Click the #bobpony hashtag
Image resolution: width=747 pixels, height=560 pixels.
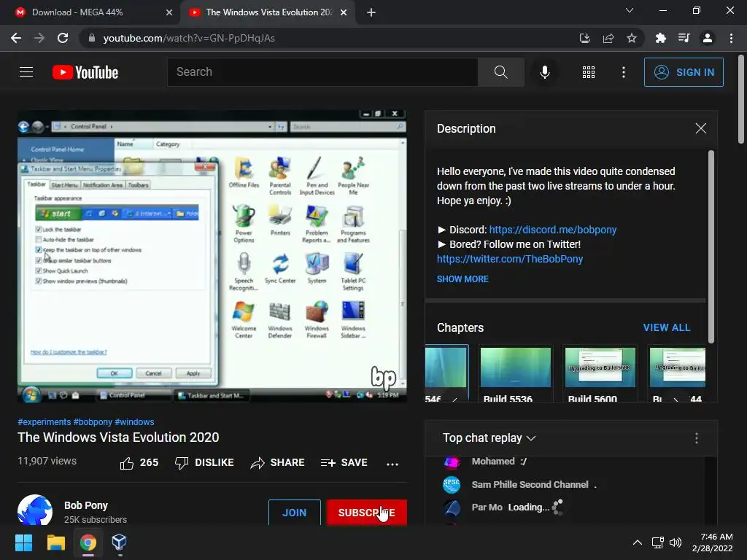(x=93, y=422)
